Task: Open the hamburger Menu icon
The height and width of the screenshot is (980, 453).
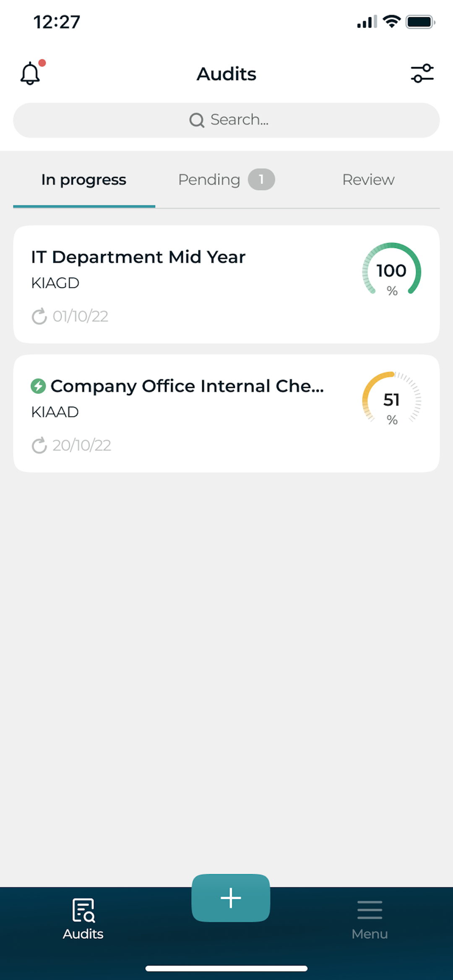Action: [370, 910]
